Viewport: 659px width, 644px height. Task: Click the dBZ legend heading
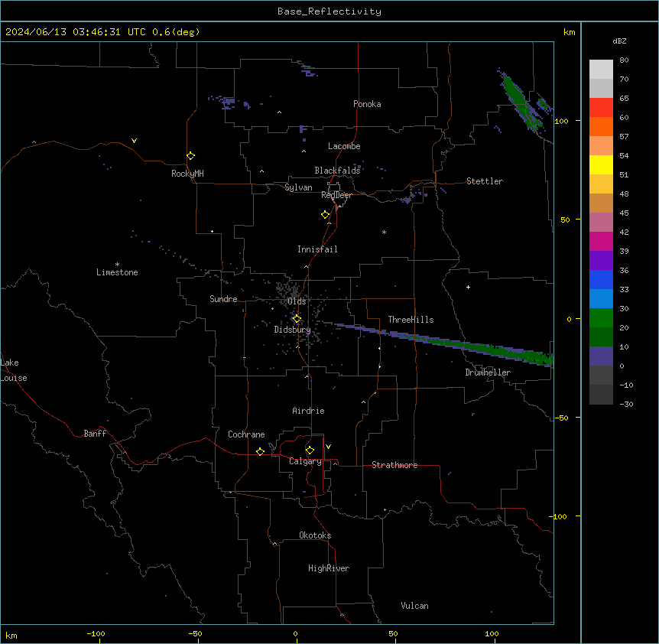point(619,41)
